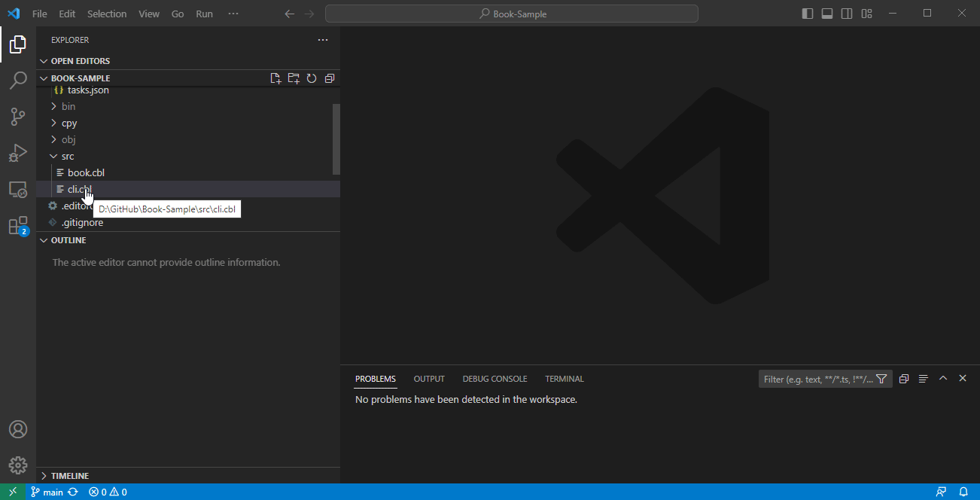Toggle the panel layout in title bar
The height and width of the screenshot is (500, 980).
click(x=827, y=13)
